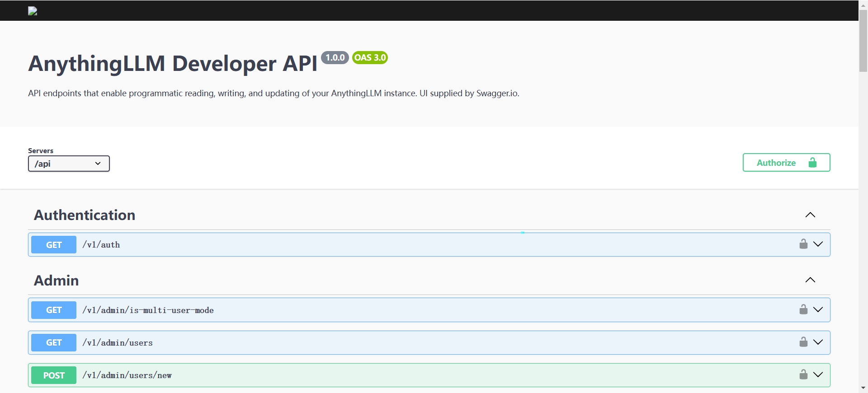Screen dimensions: 868x393
Task: Click the /v1/admin/users path text
Action: 118,343
